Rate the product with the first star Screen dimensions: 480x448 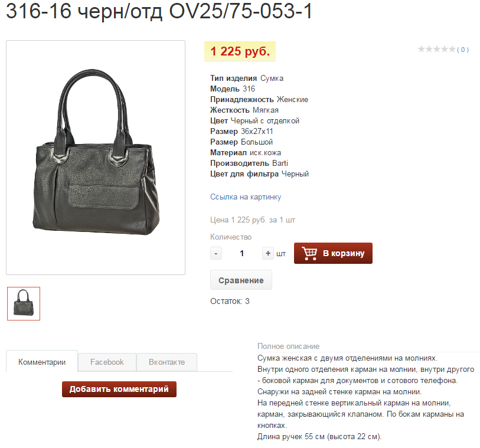422,49
